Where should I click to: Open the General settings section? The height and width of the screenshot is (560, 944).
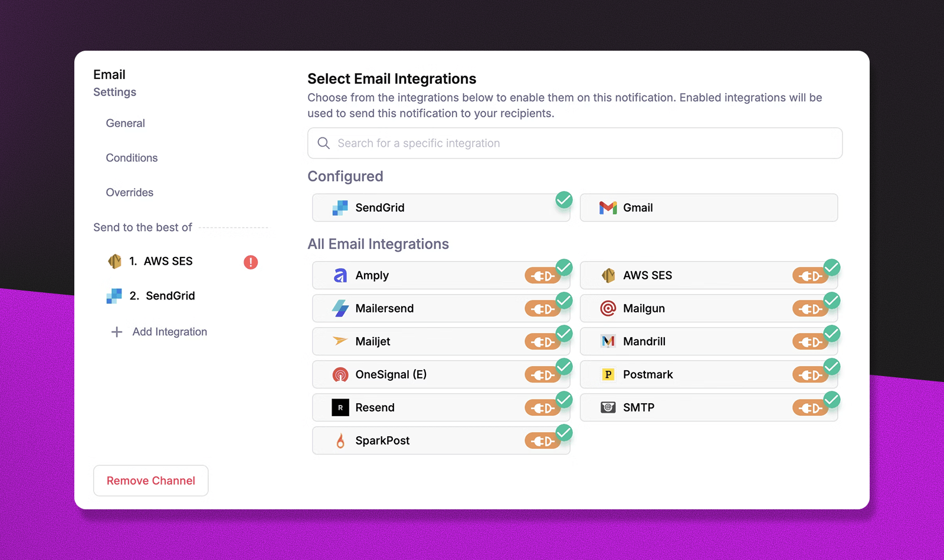125,123
